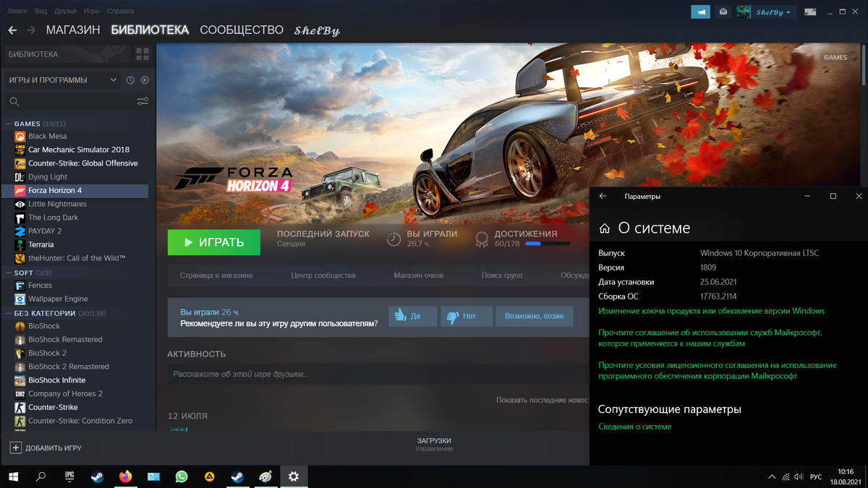The image size is (868, 488).
Task: Click the taskbar search magnifier
Action: pyautogui.click(x=41, y=476)
